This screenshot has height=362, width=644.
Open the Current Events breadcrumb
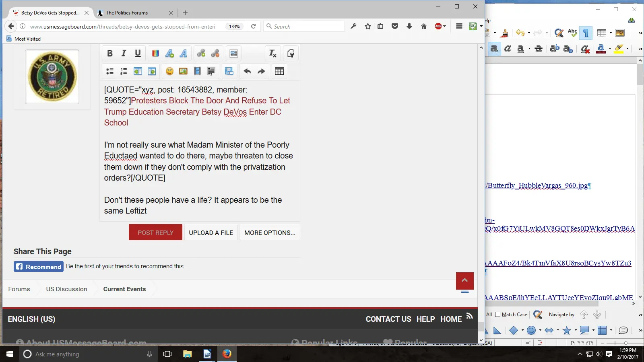[x=124, y=289]
